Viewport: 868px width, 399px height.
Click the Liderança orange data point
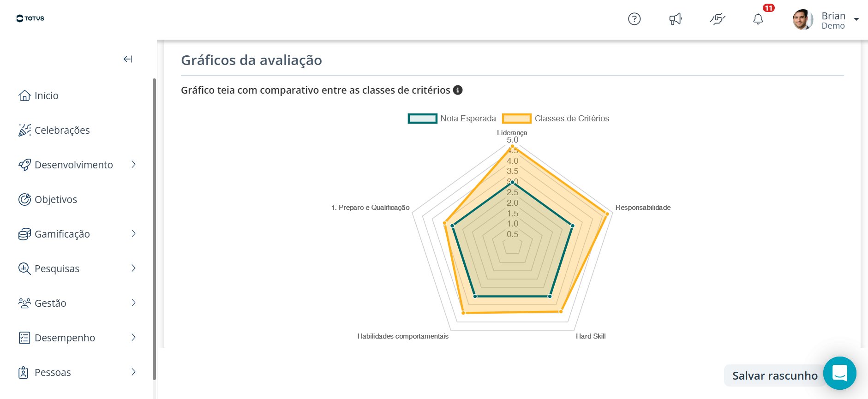[512, 146]
